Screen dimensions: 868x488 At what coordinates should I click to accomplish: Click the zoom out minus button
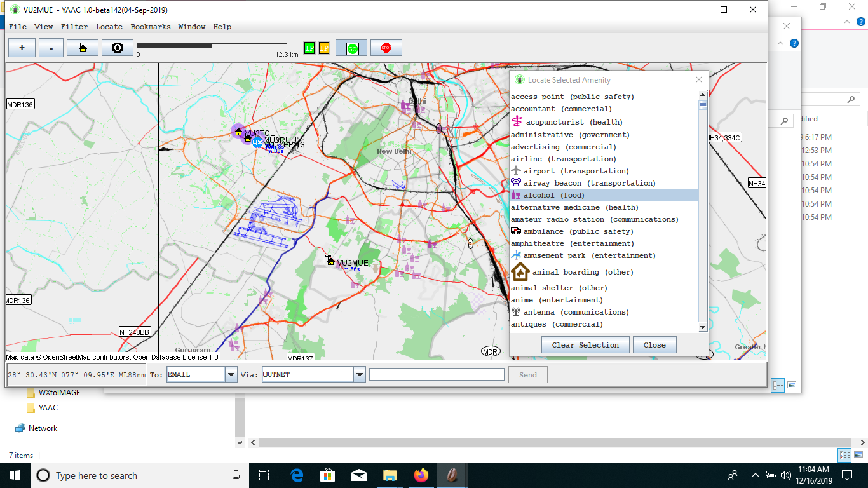tap(51, 48)
